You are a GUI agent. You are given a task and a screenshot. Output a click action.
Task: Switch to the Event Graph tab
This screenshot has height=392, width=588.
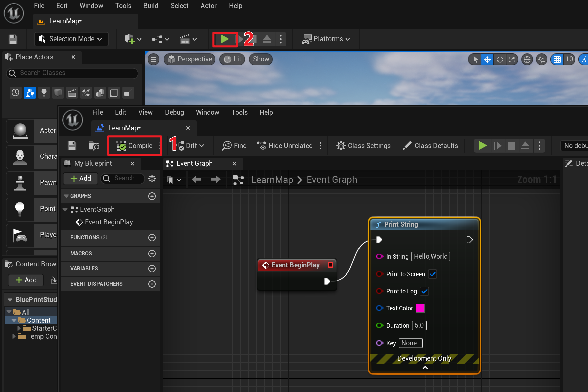(x=195, y=163)
